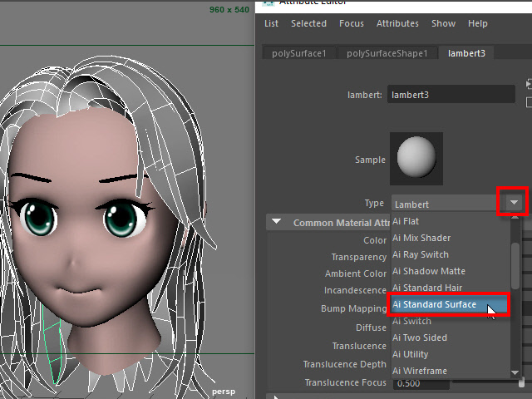Click the input connection icon beside lambert3 name
This screenshot has width=532, height=399.
point(529,85)
